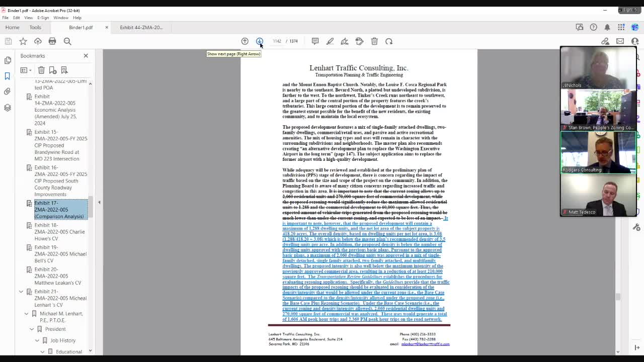
Task: Open the share review chat icon
Action: (580, 27)
